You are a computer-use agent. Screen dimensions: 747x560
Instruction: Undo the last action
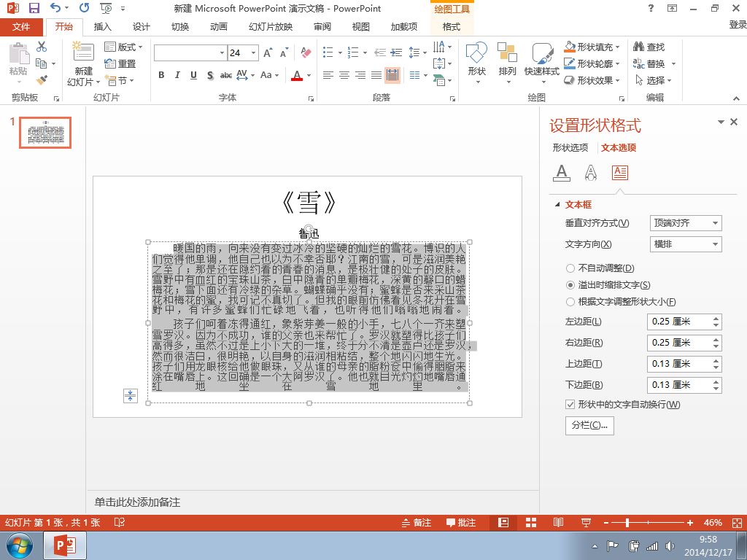[55, 8]
